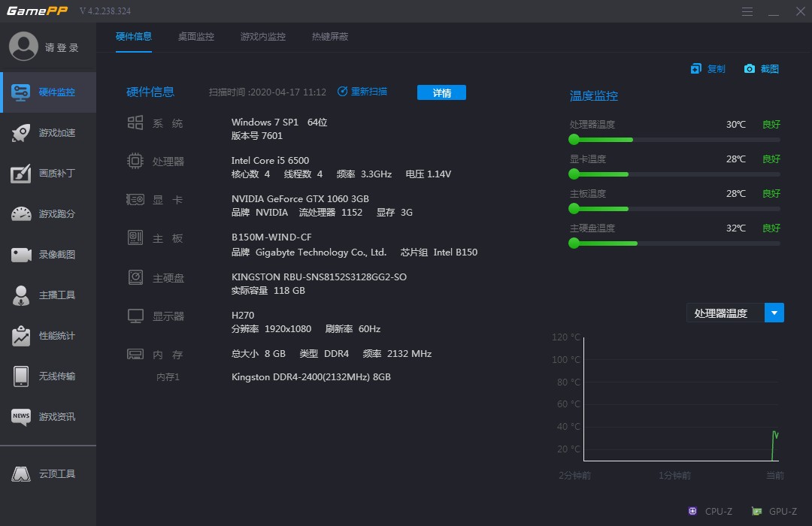Click the 录像截图 camera icon

click(x=21, y=255)
